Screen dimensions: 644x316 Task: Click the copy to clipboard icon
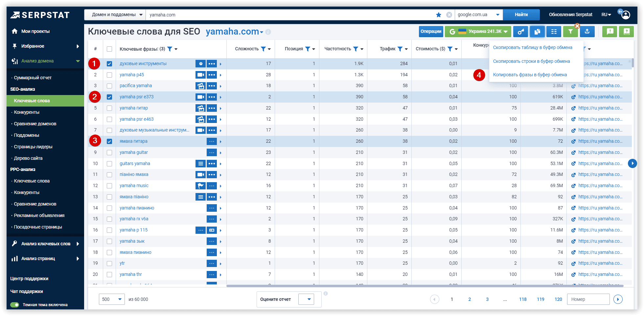537,32
